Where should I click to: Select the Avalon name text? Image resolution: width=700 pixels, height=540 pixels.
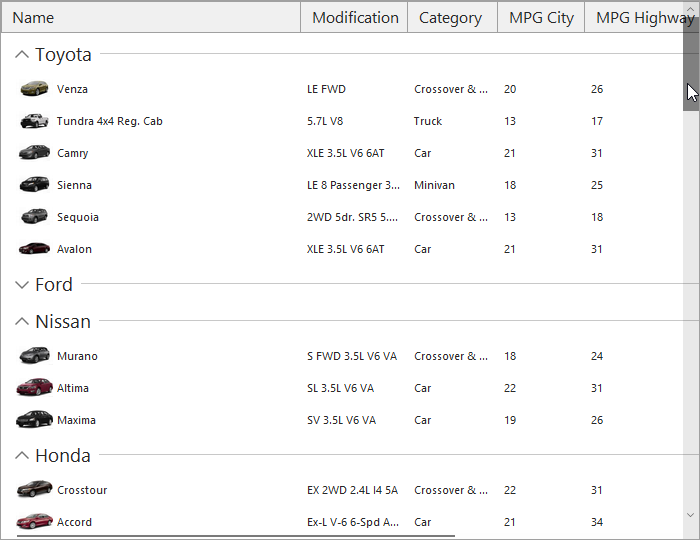[x=74, y=249]
